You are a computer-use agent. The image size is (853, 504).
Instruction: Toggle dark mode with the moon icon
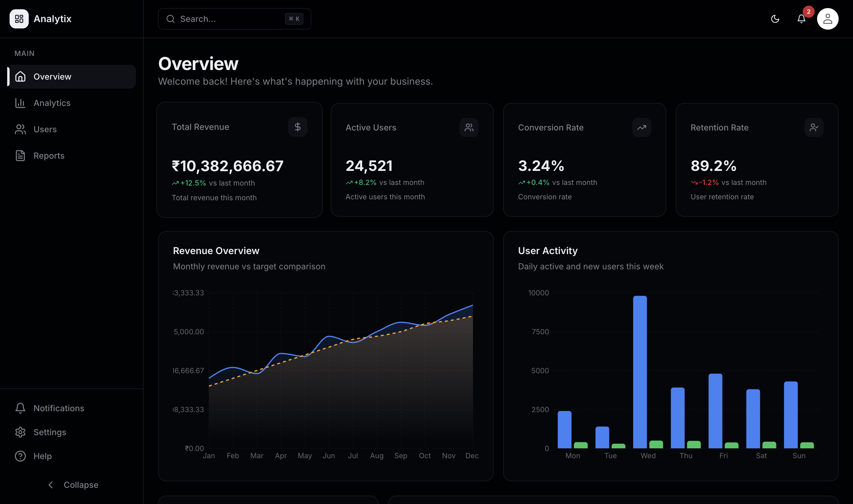775,19
